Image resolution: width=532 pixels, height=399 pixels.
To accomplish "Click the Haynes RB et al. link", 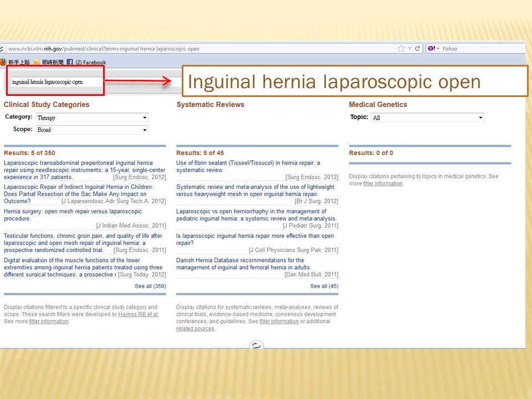I will point(139,314).
